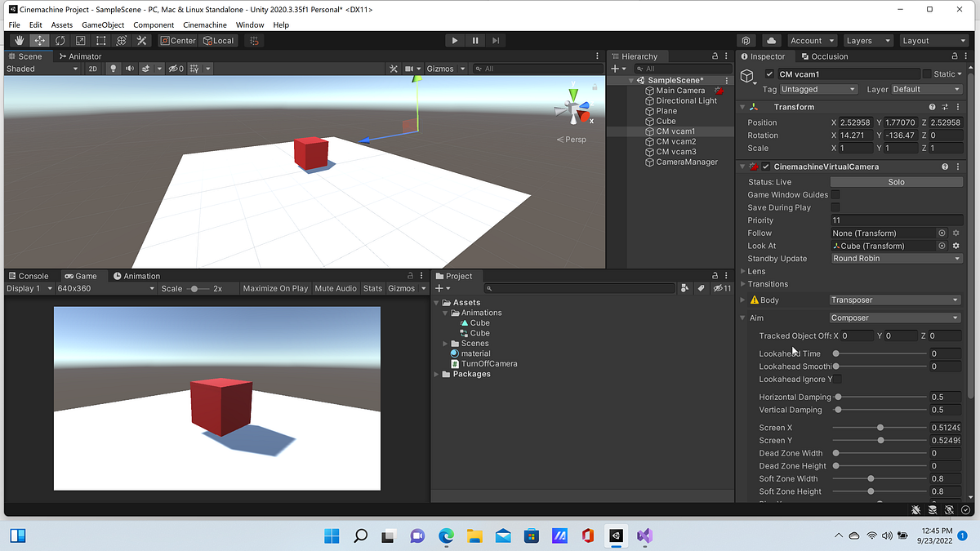This screenshot has width=980, height=551.
Task: Search by label icon in Project panel
Action: coord(700,288)
